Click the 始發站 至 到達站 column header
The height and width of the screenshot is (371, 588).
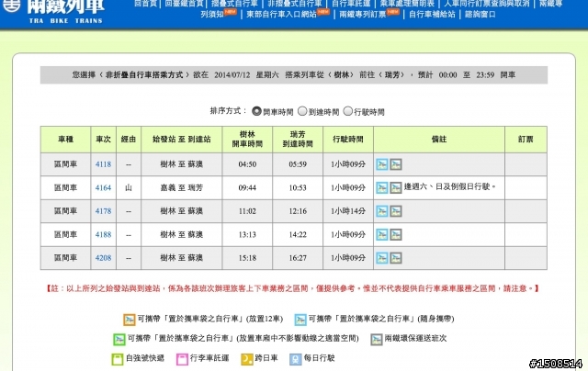point(182,140)
